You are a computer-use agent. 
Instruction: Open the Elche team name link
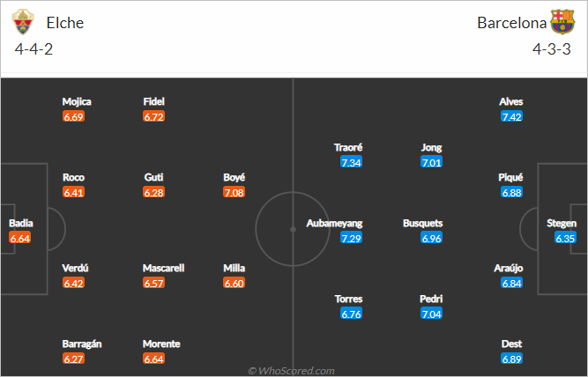click(x=65, y=23)
